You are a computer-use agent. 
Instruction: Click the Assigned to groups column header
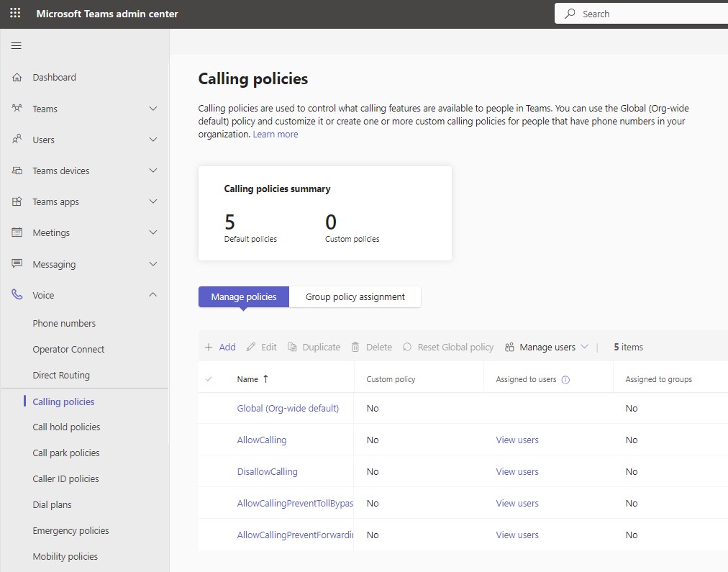pyautogui.click(x=658, y=379)
